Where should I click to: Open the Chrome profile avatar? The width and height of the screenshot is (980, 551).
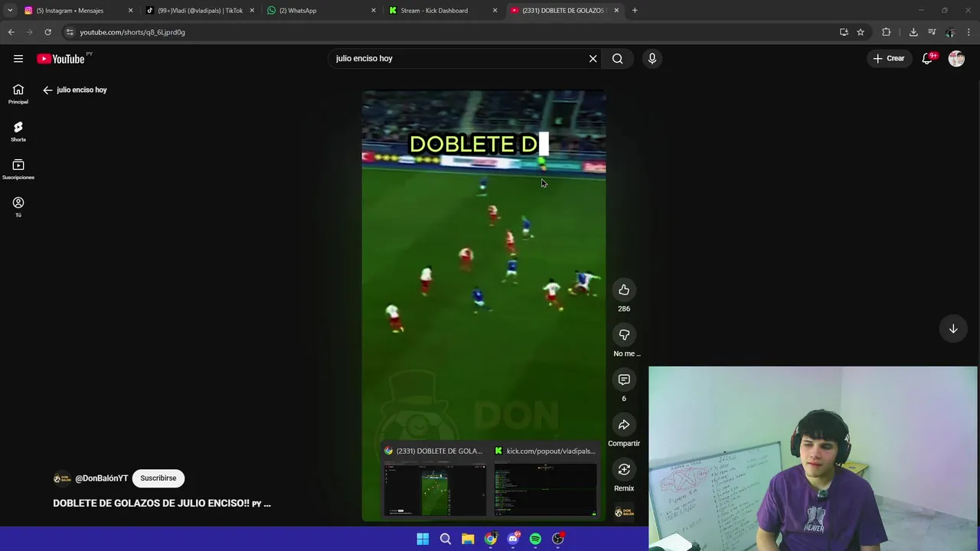(x=950, y=32)
